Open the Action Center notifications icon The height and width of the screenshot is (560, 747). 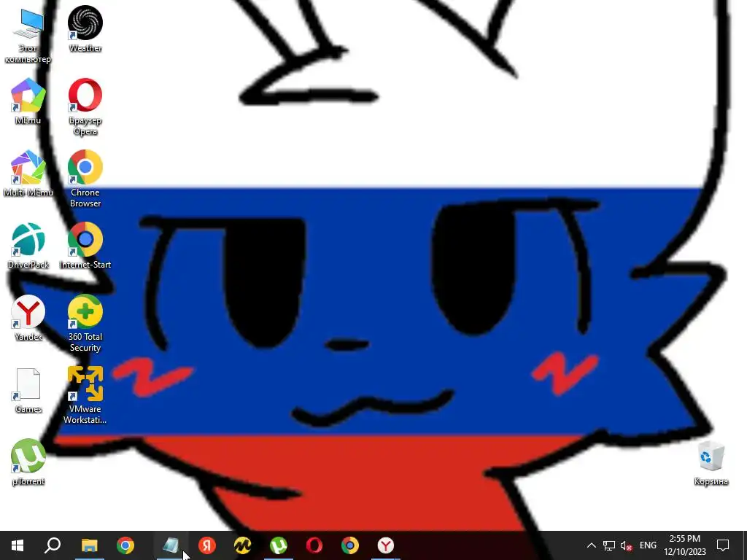(723, 545)
